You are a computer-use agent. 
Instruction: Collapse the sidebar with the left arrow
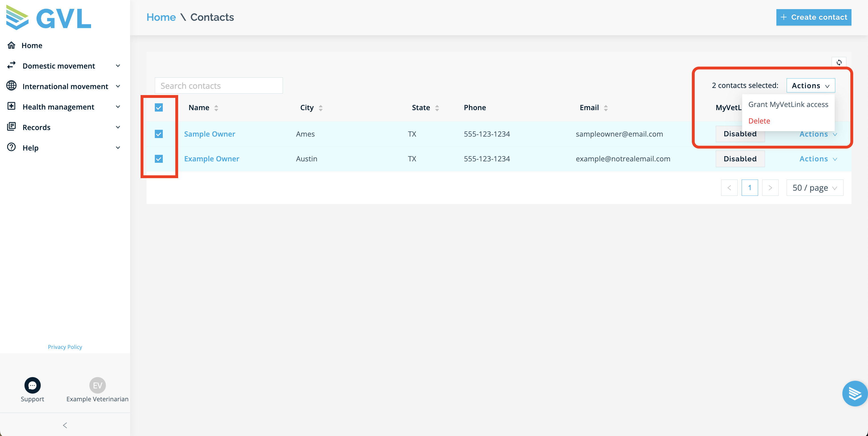pyautogui.click(x=65, y=425)
